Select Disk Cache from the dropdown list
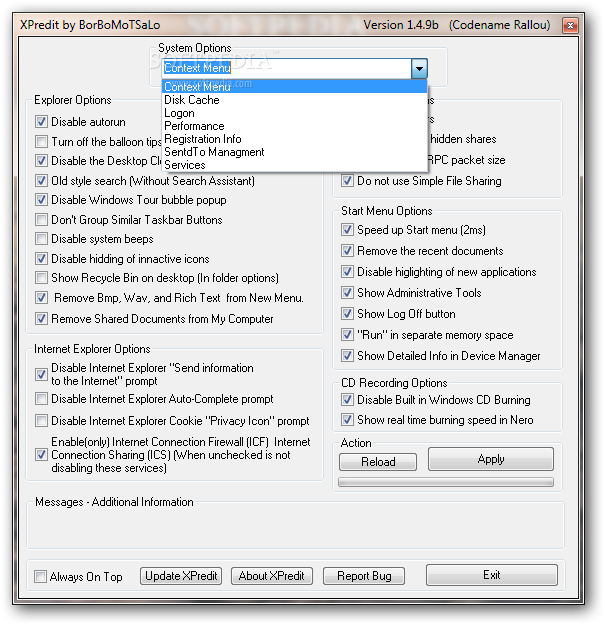This screenshot has width=605, height=625. point(295,100)
